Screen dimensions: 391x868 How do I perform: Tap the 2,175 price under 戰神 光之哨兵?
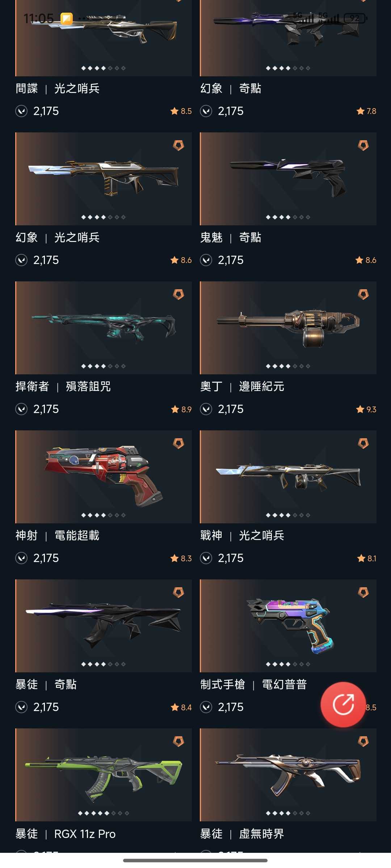pyautogui.click(x=231, y=558)
